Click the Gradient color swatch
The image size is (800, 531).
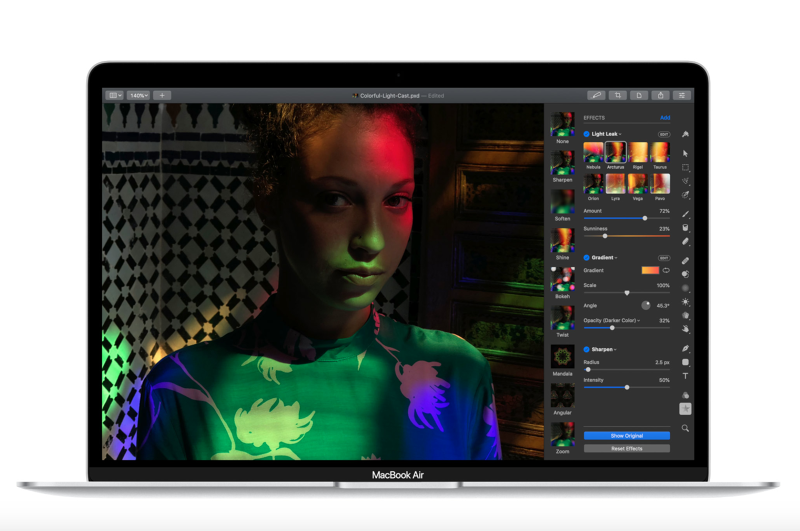point(650,271)
